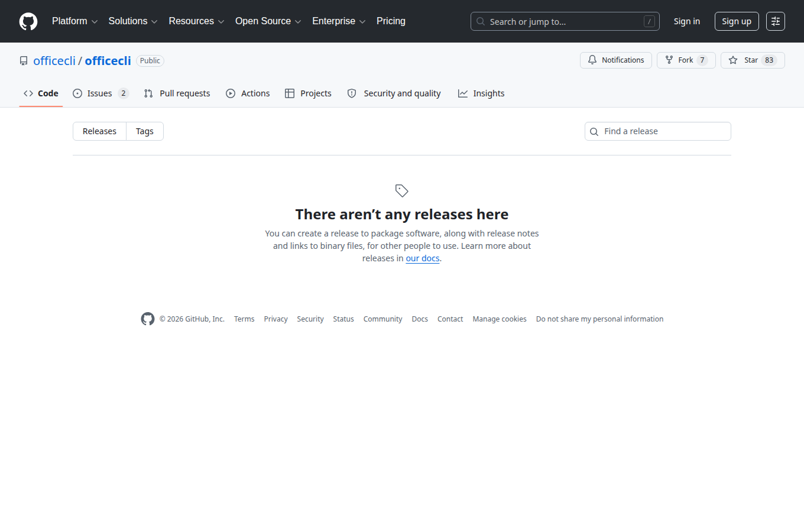Open the officecli repository name link

(x=108, y=61)
